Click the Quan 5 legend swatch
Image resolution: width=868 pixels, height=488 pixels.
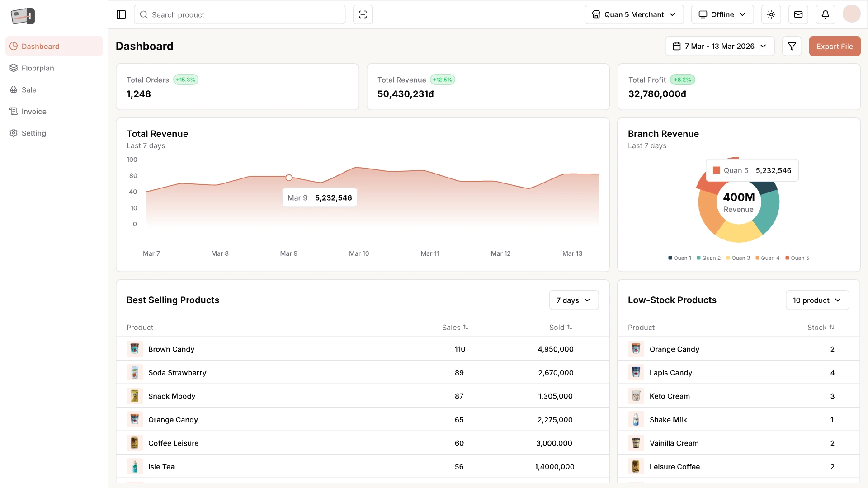click(788, 258)
